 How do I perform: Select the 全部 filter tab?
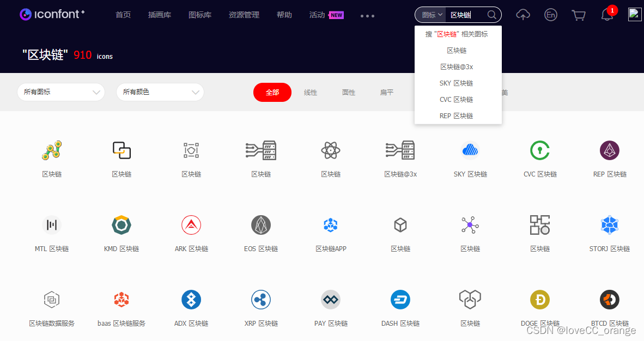(272, 93)
